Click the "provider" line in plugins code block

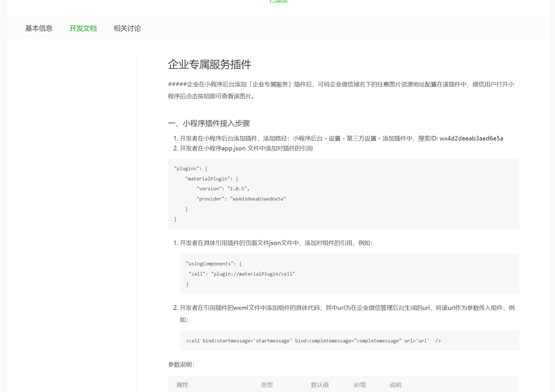(x=241, y=199)
